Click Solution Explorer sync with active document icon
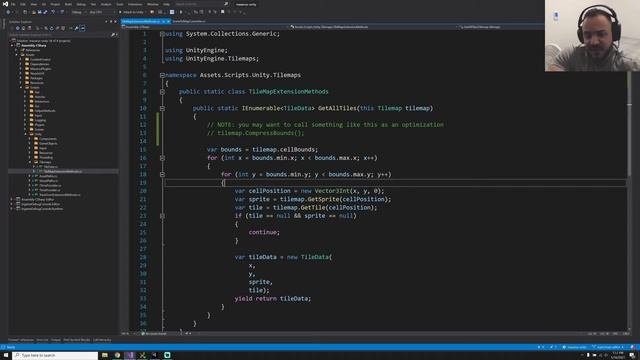This screenshot has height=360, width=640. 46,28
